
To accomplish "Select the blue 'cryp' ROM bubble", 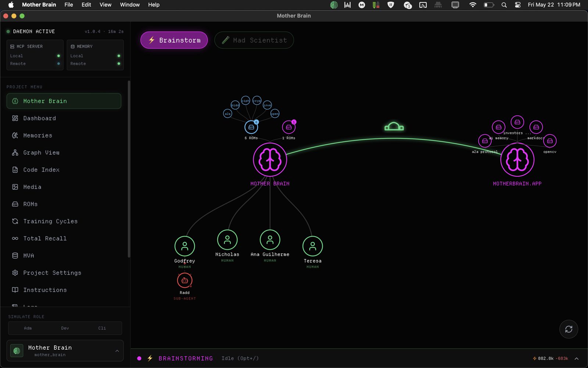I will [x=257, y=100].
